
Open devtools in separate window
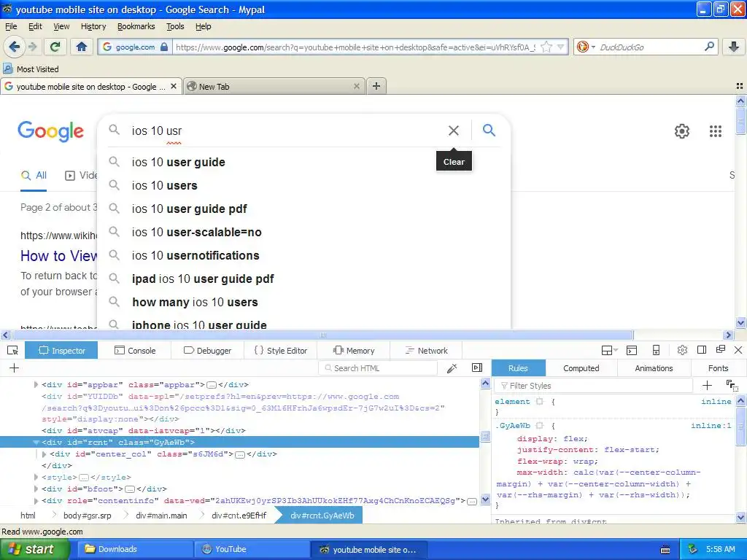click(x=720, y=350)
